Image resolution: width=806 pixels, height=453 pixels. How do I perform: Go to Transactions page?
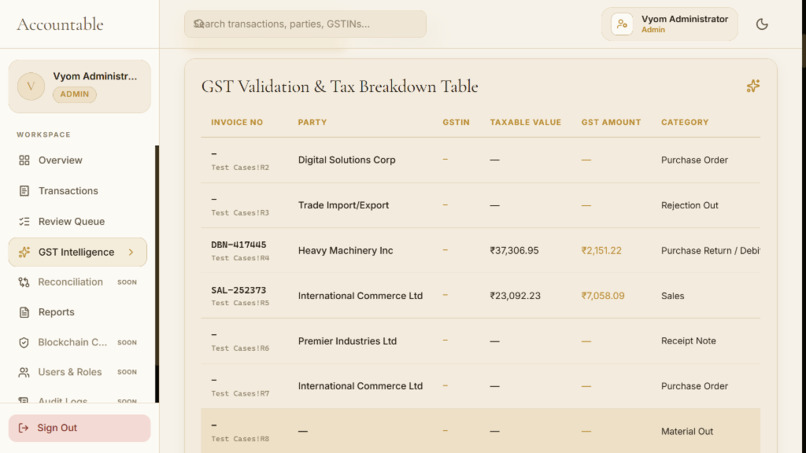coord(77,191)
